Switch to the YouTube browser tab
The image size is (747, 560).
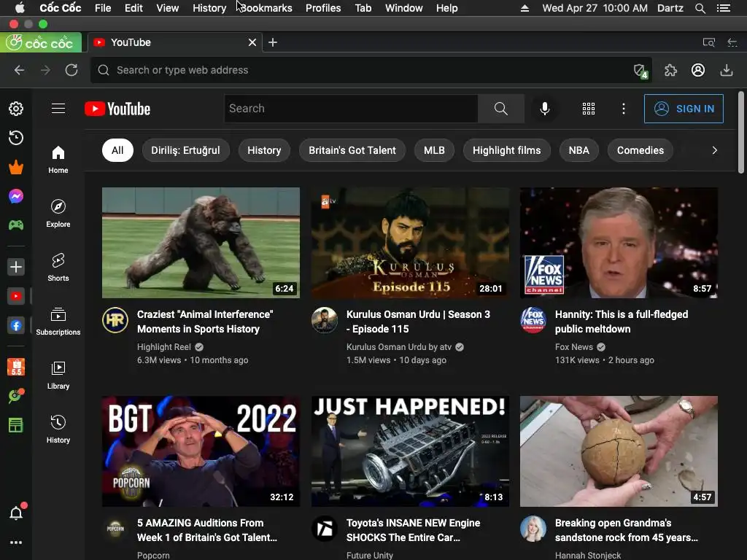[x=175, y=42]
